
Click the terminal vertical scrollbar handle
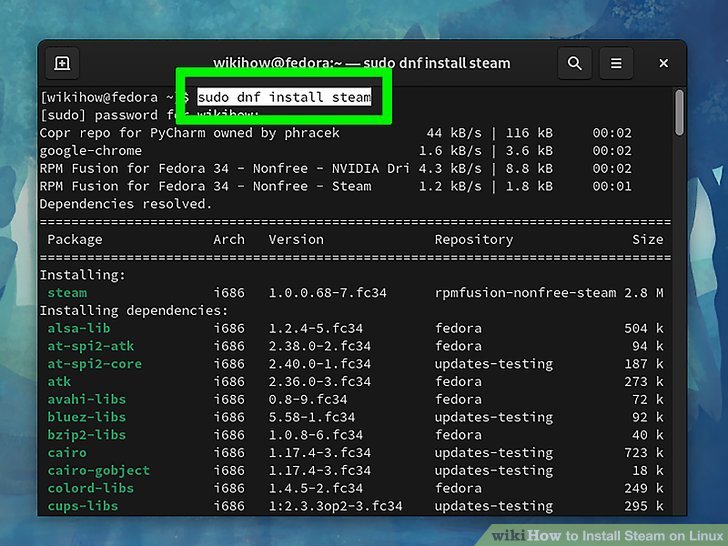tap(679, 113)
